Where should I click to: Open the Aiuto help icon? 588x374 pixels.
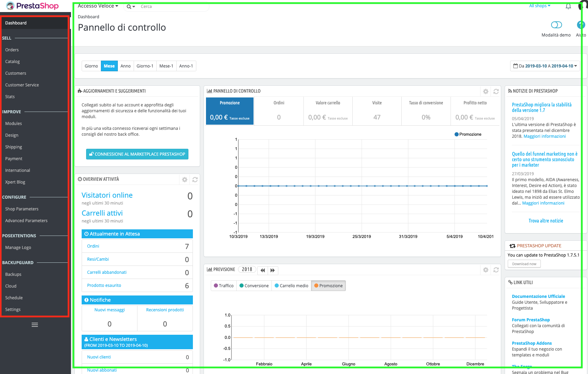(x=581, y=25)
